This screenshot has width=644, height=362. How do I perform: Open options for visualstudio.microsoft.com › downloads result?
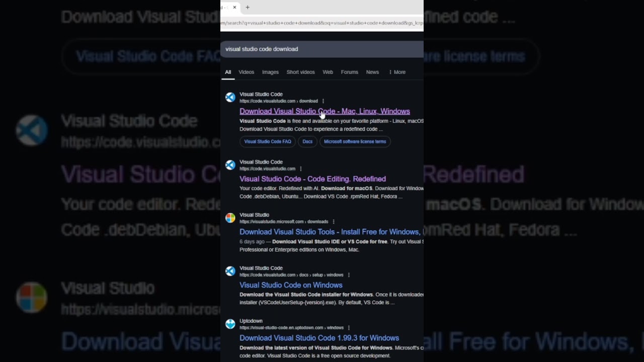(334, 222)
